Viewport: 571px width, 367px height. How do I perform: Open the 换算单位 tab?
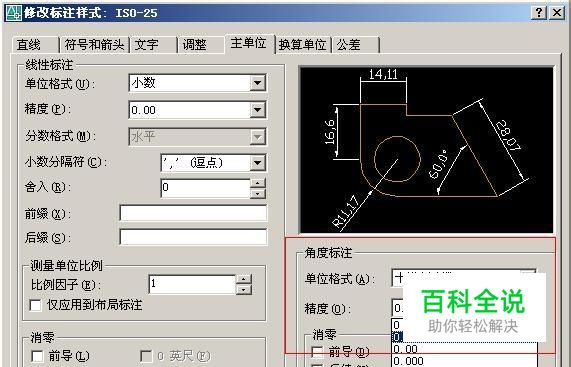tap(303, 45)
